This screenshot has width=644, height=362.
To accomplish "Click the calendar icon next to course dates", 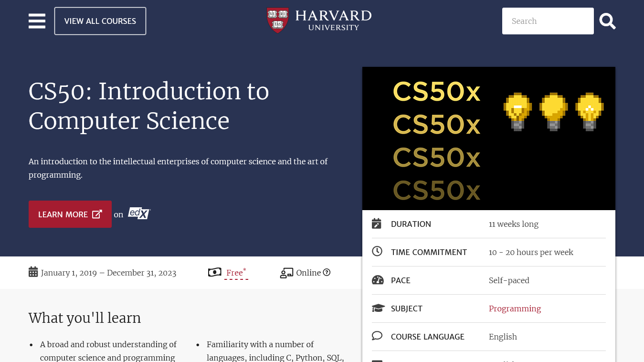I will coord(33,272).
